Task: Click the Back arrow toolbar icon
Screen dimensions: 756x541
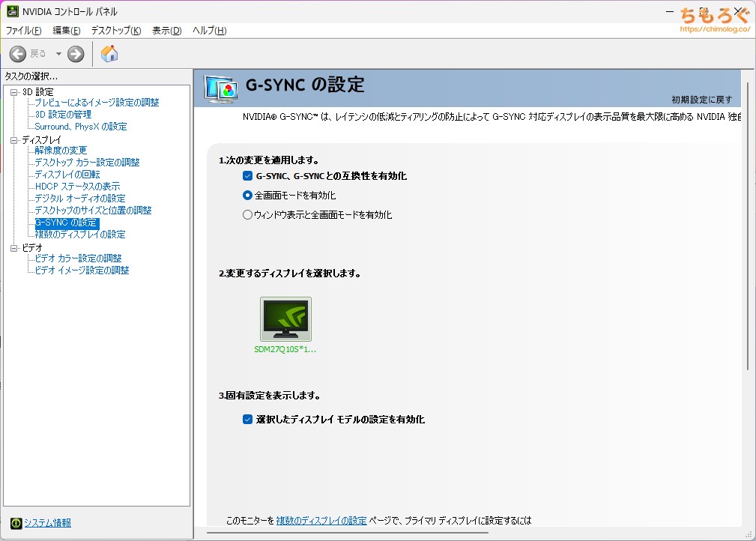Action: tap(18, 54)
